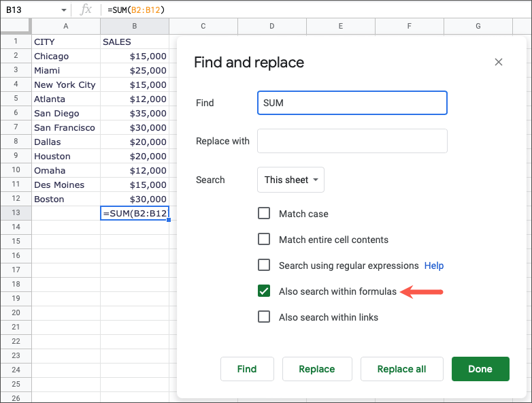Screen dimensions: 532x403
Task: Tick Also search within links checkbox
Action: tap(264, 317)
